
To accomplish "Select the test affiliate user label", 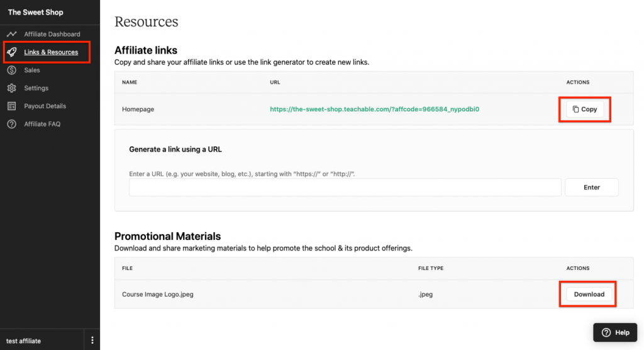I will point(23,341).
